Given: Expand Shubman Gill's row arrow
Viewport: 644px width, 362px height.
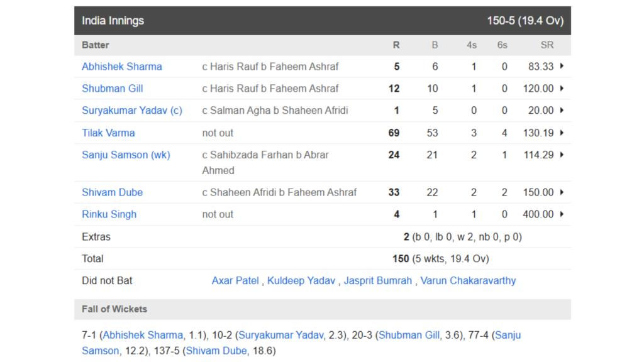Looking at the screenshot, I should pyautogui.click(x=561, y=89).
